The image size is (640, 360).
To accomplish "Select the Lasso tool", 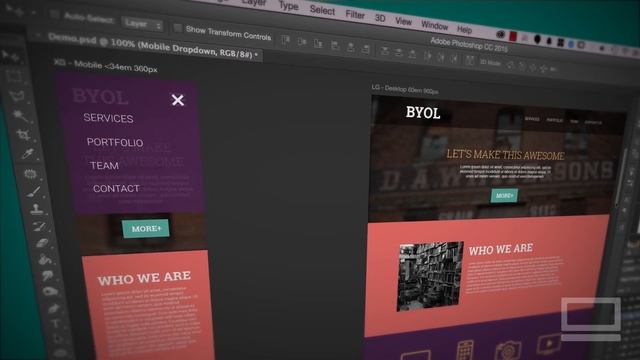I will (17, 96).
